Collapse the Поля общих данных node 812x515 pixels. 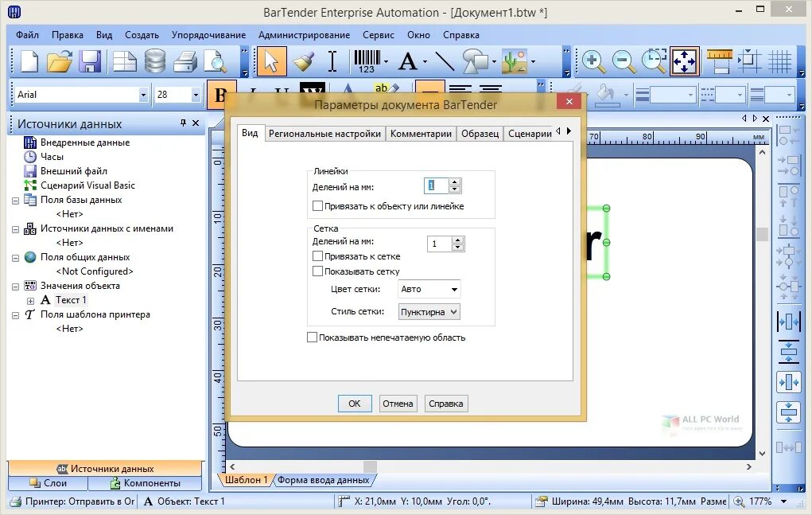coord(16,258)
